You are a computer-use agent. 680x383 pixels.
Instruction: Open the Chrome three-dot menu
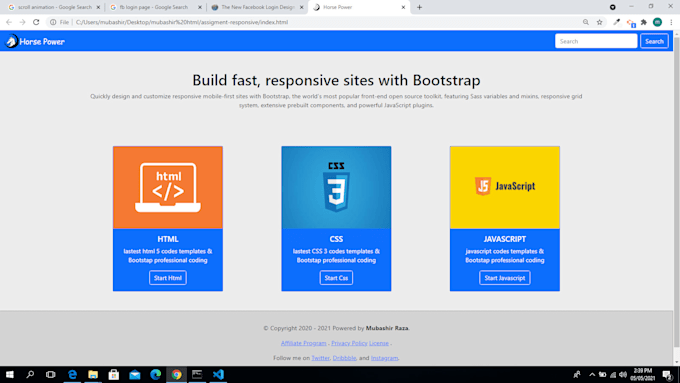click(671, 22)
